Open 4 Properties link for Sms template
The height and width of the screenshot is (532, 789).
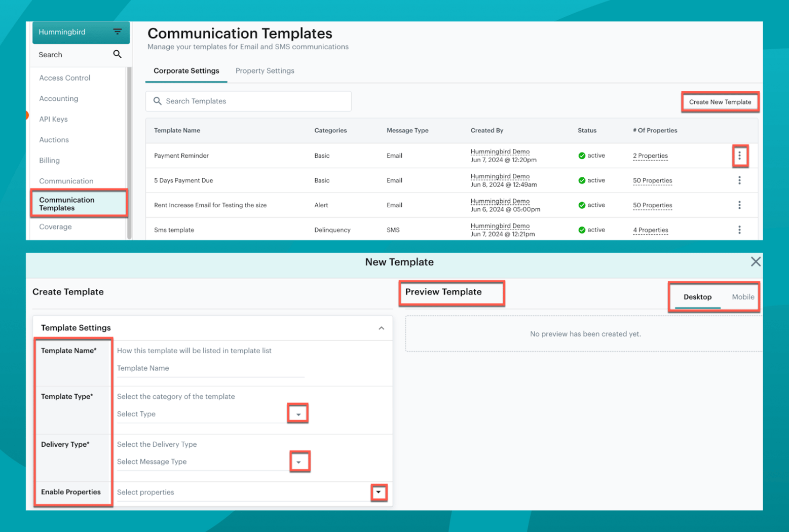point(650,231)
